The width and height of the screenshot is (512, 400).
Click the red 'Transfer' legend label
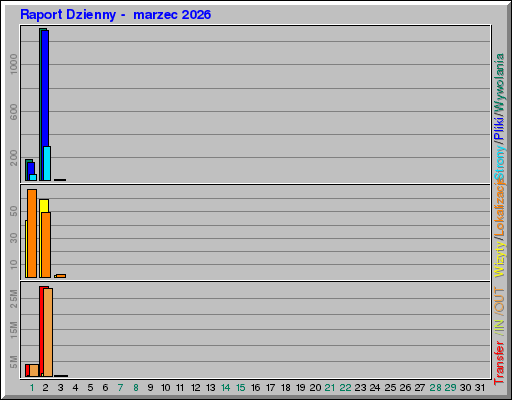tap(499, 363)
